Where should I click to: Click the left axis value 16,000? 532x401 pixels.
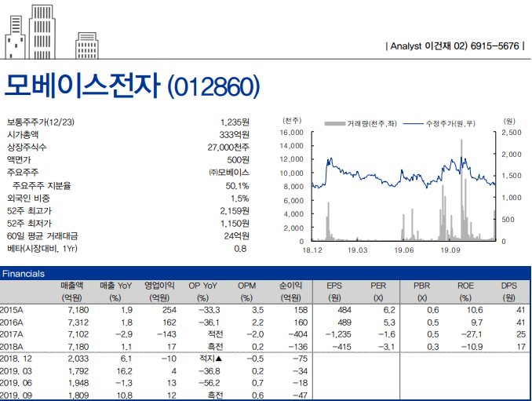click(292, 133)
